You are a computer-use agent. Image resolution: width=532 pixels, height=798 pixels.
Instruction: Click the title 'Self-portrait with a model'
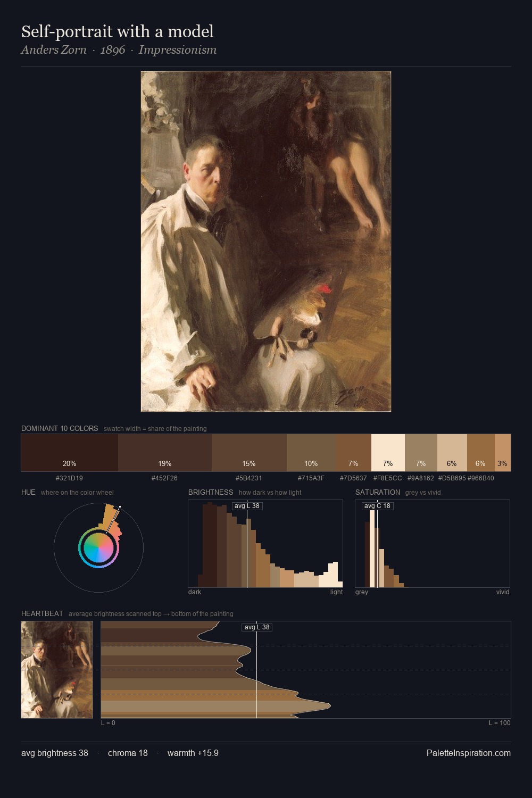pyautogui.click(x=118, y=31)
